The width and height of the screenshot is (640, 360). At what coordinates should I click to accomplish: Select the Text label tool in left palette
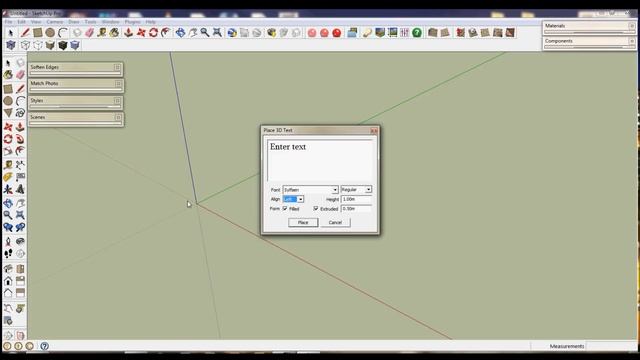pyautogui.click(x=20, y=177)
